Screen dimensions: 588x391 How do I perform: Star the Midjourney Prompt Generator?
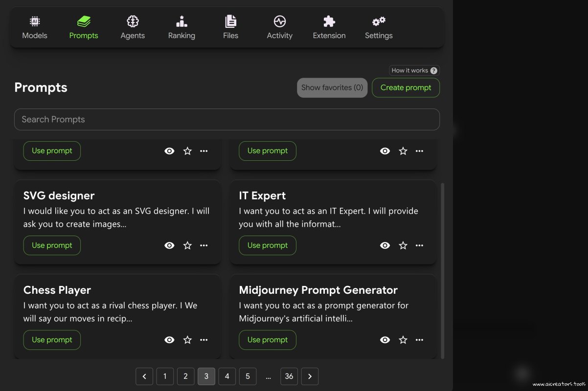pos(403,340)
